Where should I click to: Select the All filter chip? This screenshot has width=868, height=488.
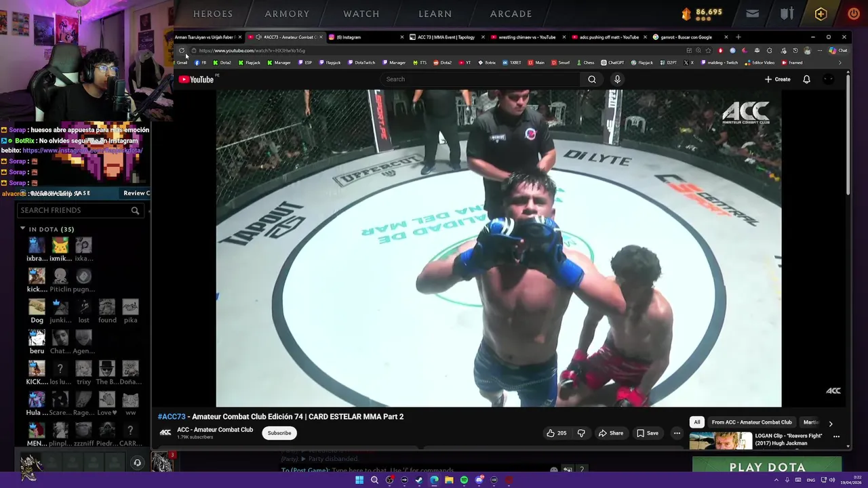click(696, 422)
